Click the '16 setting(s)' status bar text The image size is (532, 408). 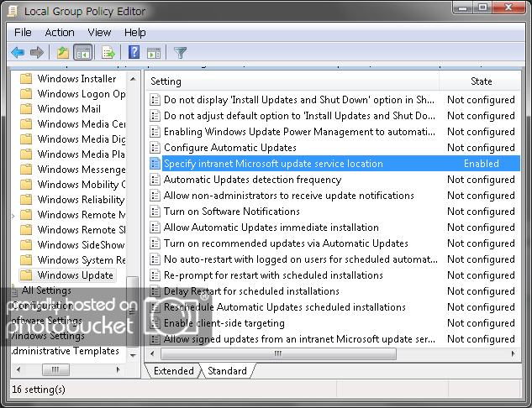coord(39,390)
